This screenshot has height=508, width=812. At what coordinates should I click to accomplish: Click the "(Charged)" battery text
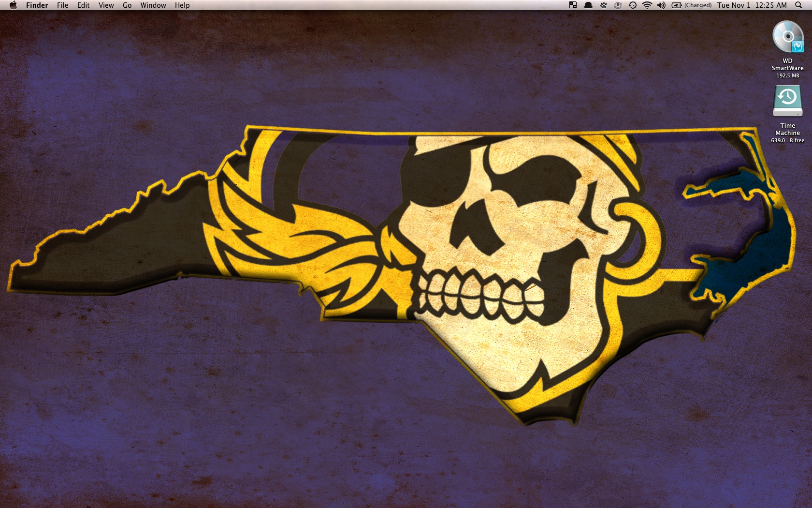tap(698, 5)
